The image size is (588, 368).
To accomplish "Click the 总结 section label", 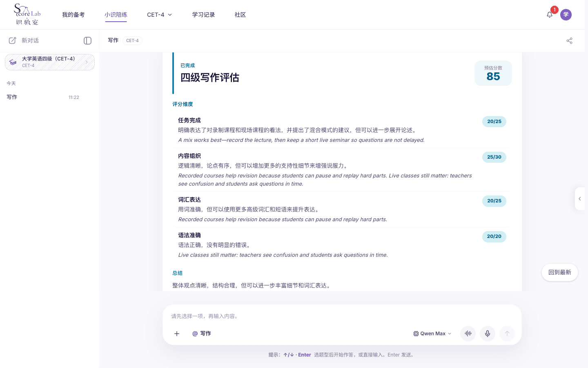I will click(178, 273).
